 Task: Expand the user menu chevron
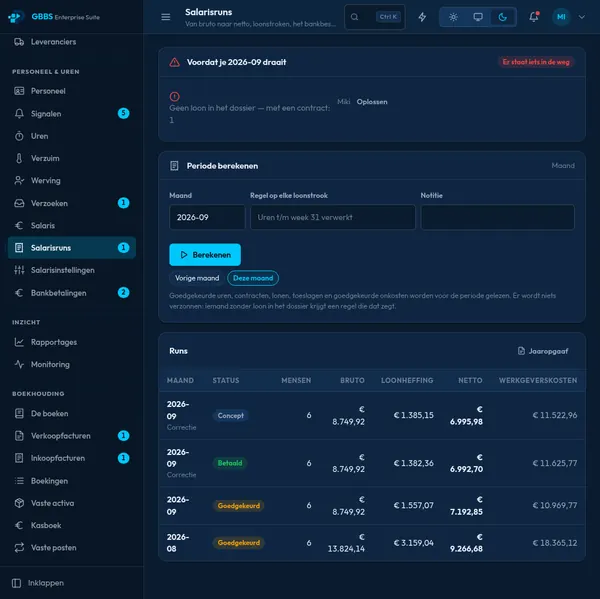pos(582,17)
